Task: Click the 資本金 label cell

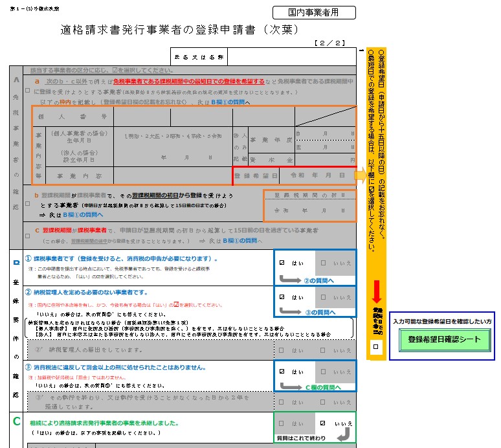Action: 271,160
